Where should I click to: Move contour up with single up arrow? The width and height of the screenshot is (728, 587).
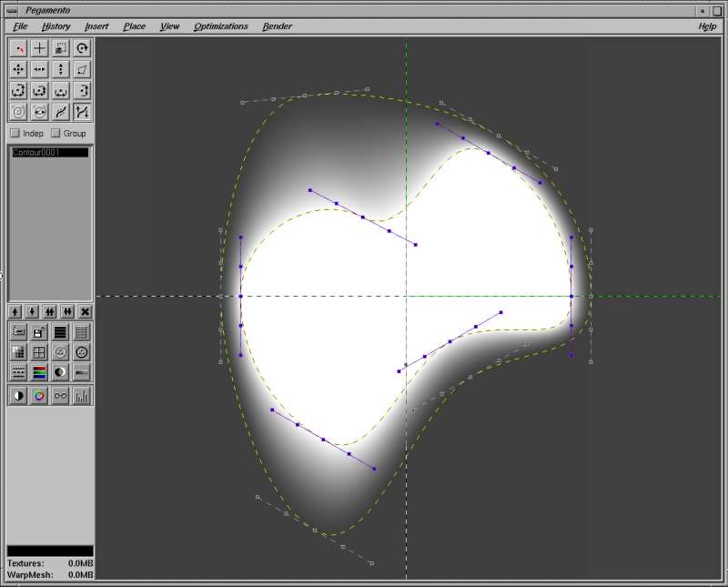tap(15, 311)
